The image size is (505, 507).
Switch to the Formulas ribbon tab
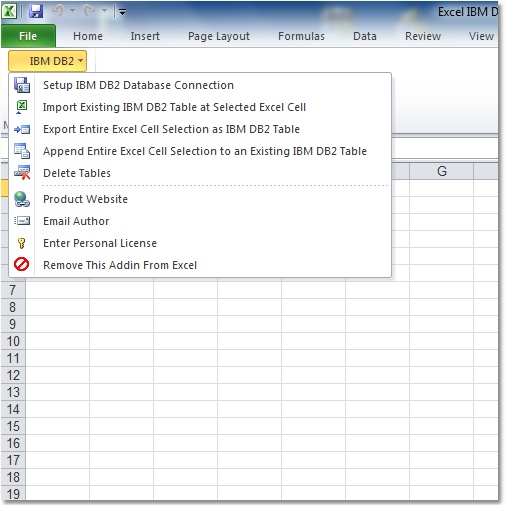[x=301, y=36]
